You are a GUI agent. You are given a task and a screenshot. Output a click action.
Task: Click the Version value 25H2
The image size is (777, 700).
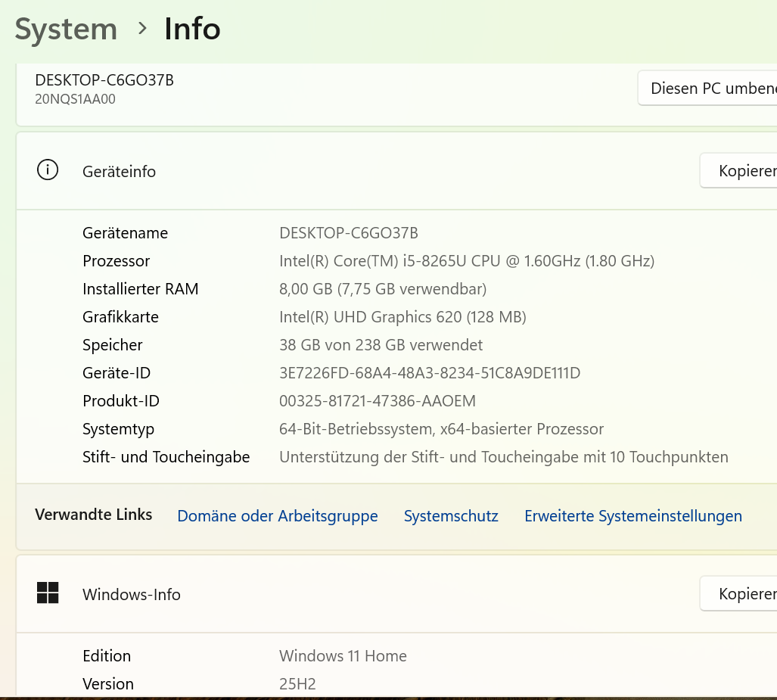[297, 684]
